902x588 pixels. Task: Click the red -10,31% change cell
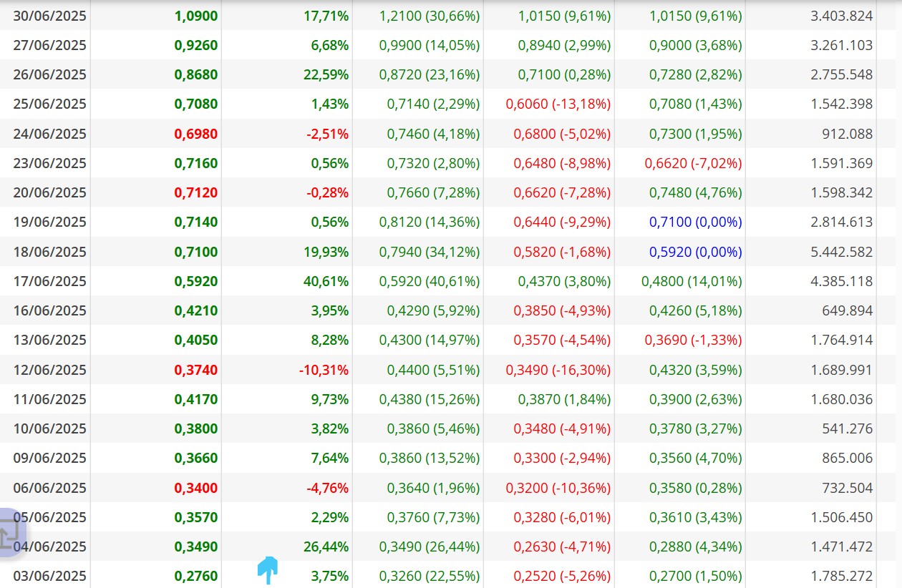tap(324, 370)
